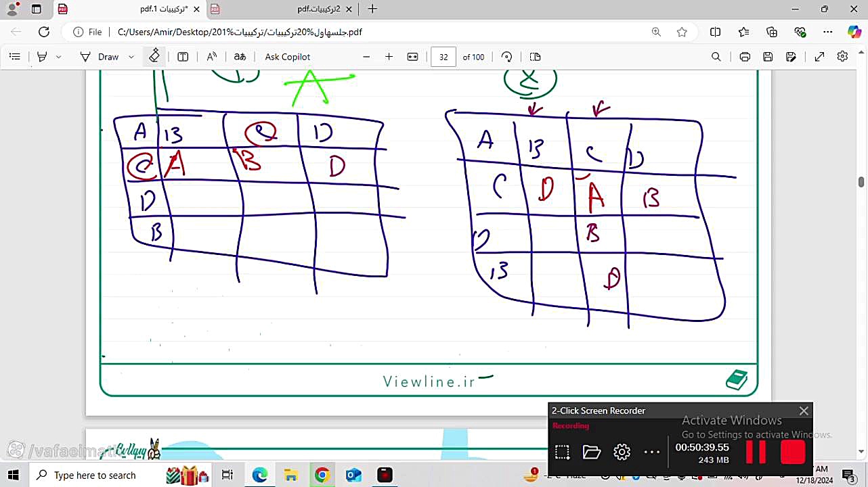The height and width of the screenshot is (487, 868).
Task: Open Find in PDF search icon
Action: tap(716, 57)
